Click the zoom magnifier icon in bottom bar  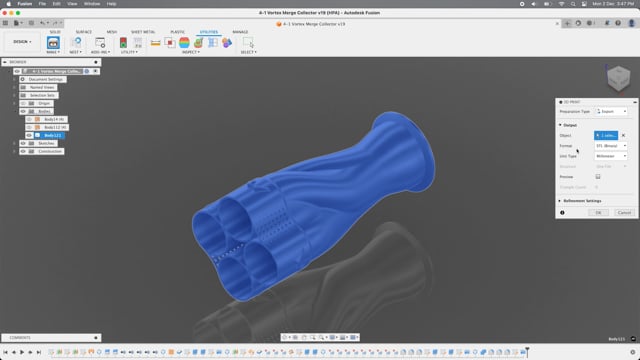point(322,337)
